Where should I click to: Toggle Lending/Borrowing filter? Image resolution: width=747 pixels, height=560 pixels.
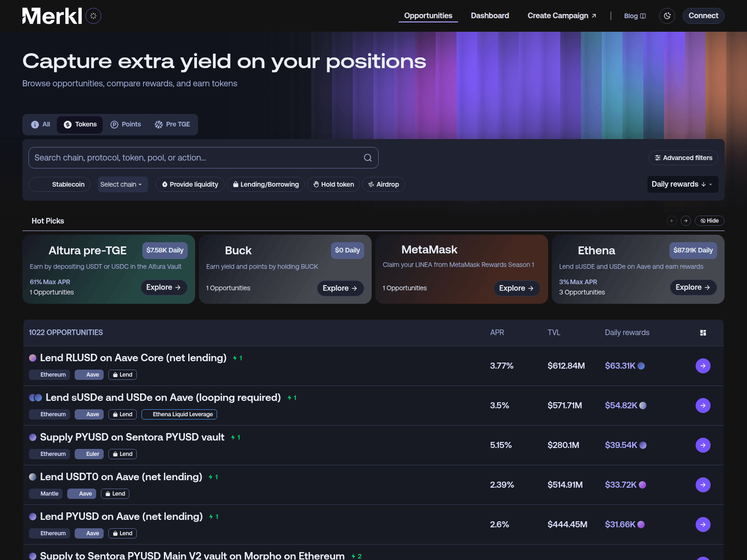pyautogui.click(x=266, y=184)
